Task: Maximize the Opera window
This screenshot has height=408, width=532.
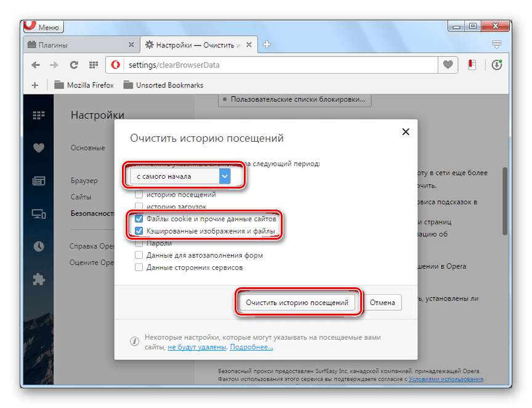Action: click(473, 26)
